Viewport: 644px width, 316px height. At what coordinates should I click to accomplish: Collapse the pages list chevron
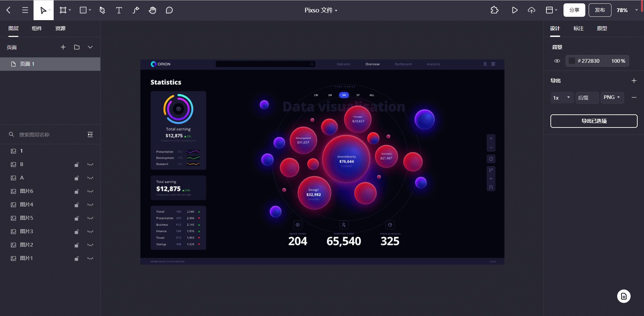pos(90,47)
